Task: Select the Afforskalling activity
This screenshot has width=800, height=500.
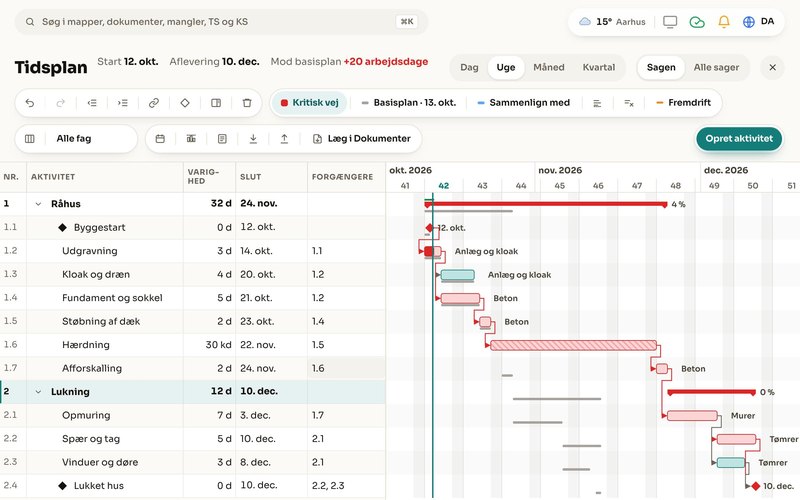Action: [x=192, y=368]
